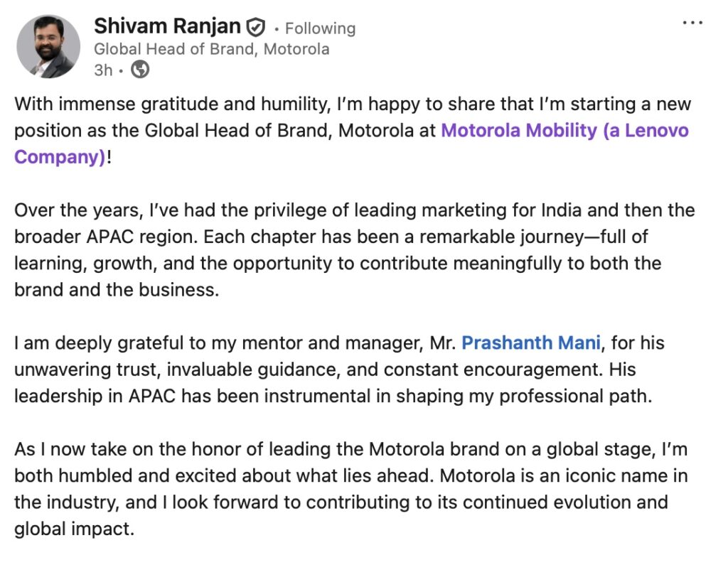Click the 3h post timestamp
Viewport: 728px width, 565px height.
[103, 70]
